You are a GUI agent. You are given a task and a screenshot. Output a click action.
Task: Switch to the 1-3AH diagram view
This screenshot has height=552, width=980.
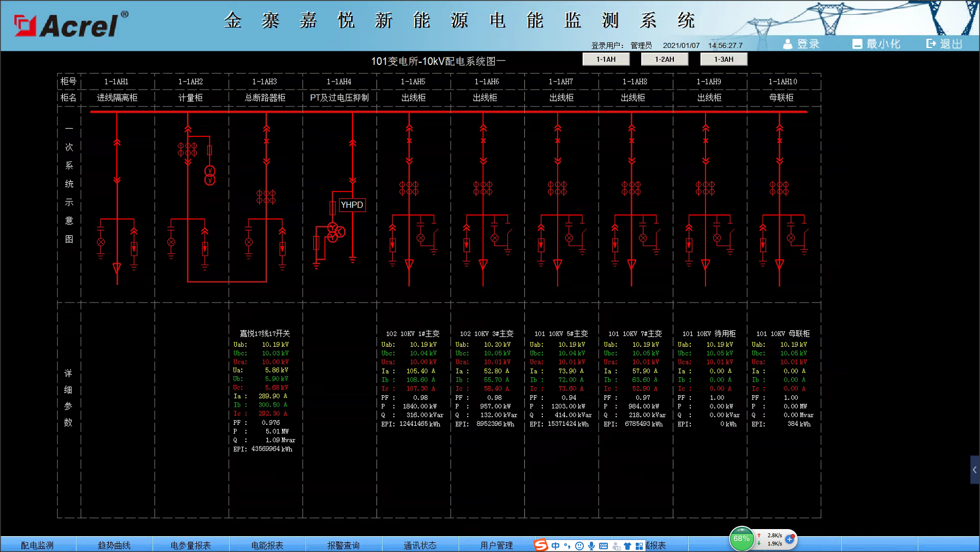pyautogui.click(x=724, y=59)
